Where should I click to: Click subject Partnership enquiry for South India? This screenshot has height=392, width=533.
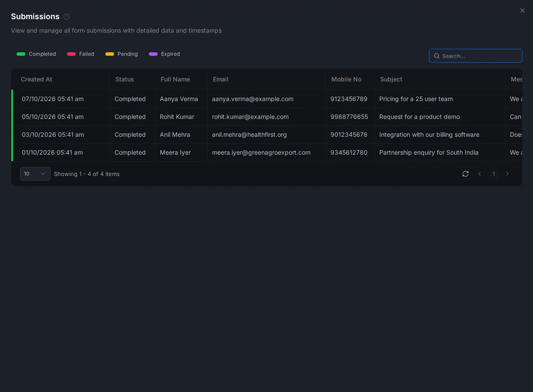(x=429, y=152)
